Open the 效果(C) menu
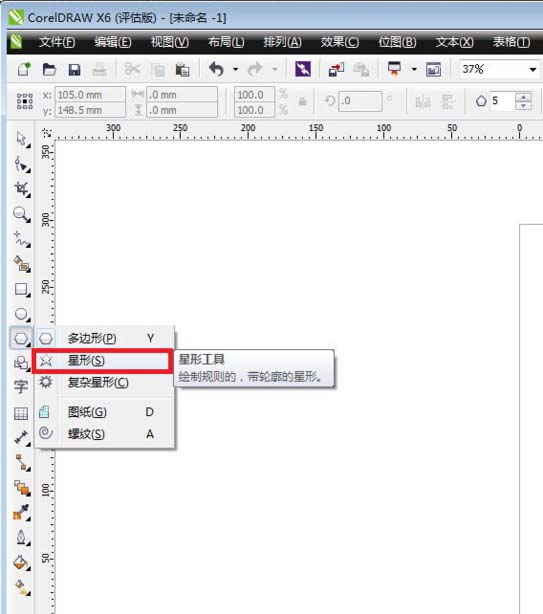Screen dimensions: 543x614 coord(340,42)
